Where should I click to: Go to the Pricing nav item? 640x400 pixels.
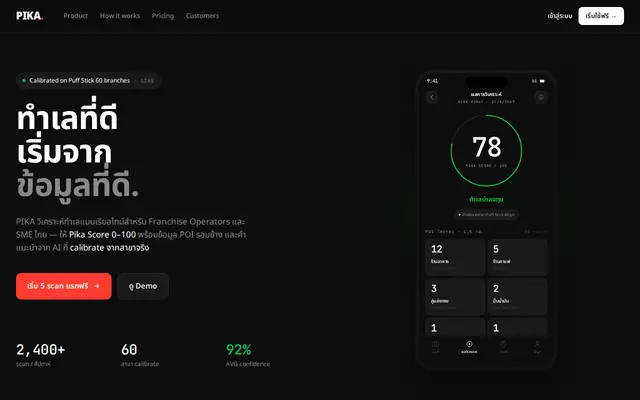point(162,16)
